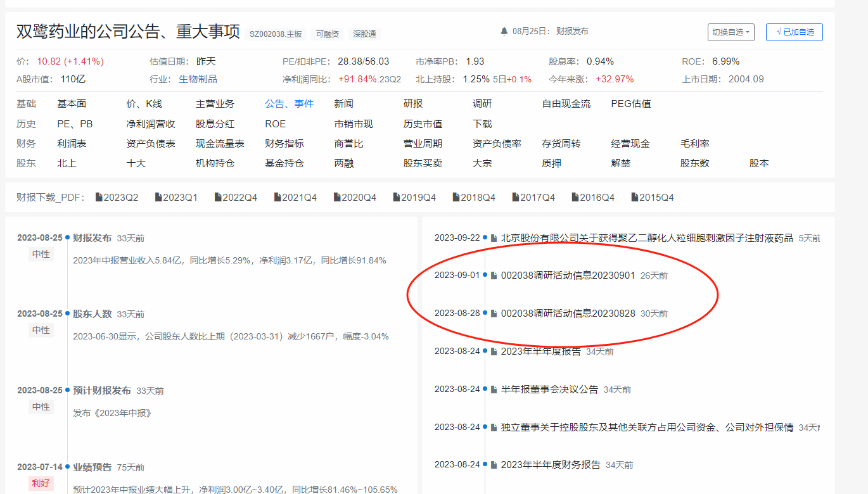868x494 pixels.
Task: Go to 价、K线 page
Action: [144, 104]
